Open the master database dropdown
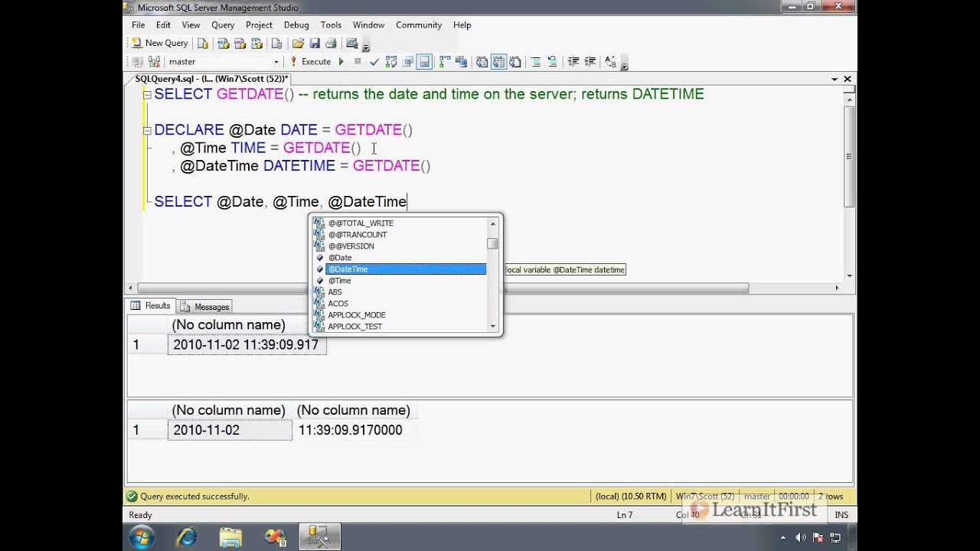The height and width of the screenshot is (551, 980). click(276, 61)
